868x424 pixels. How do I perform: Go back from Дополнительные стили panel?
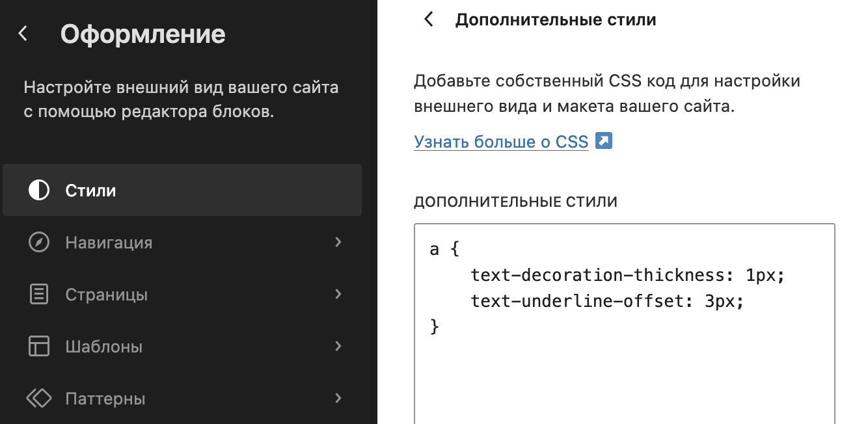coord(428,20)
